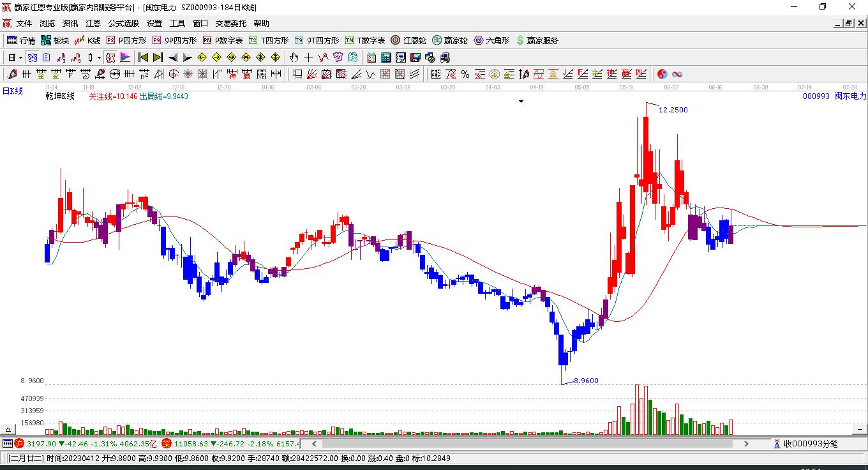868x470 pixels.
Task: Click the 乾坤K线 indicator label
Action: [x=60, y=96]
